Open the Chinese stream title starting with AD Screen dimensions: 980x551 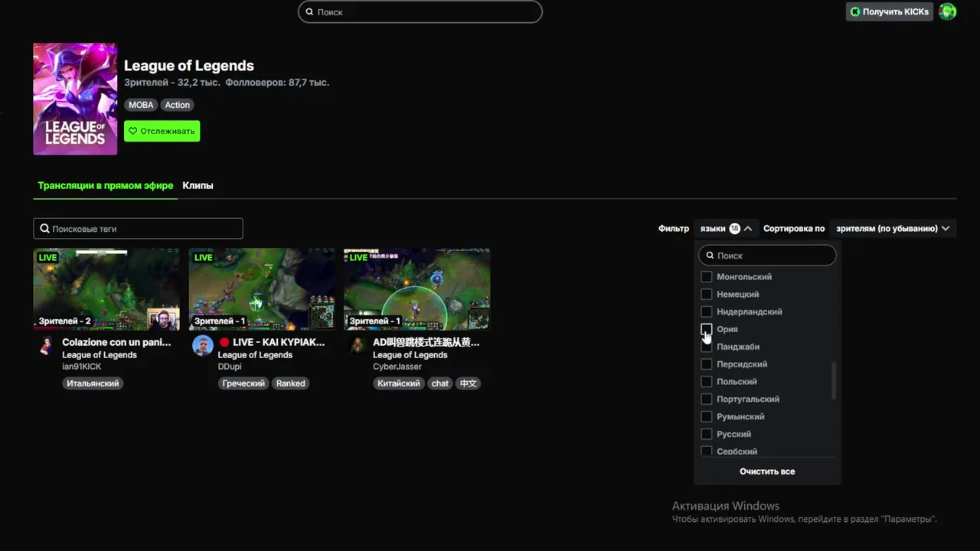pyautogui.click(x=426, y=343)
